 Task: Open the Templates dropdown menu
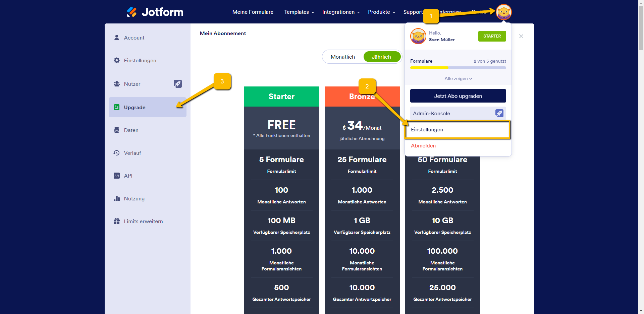[x=299, y=12]
